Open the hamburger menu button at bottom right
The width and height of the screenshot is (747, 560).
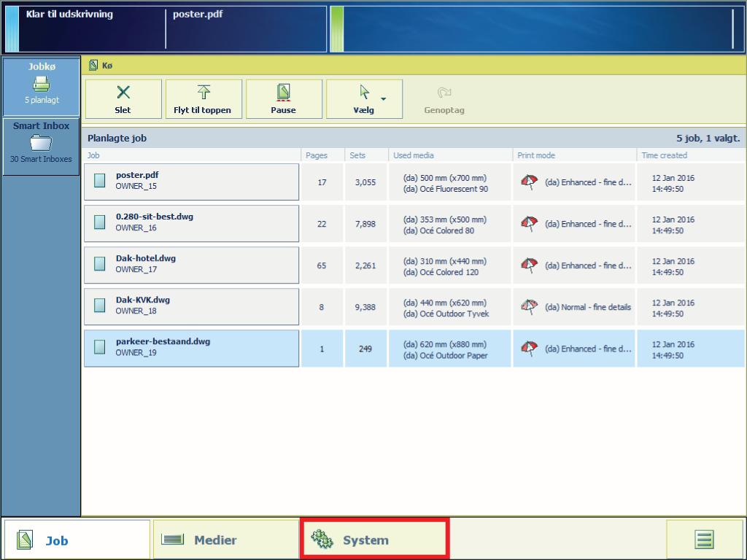[704, 540]
